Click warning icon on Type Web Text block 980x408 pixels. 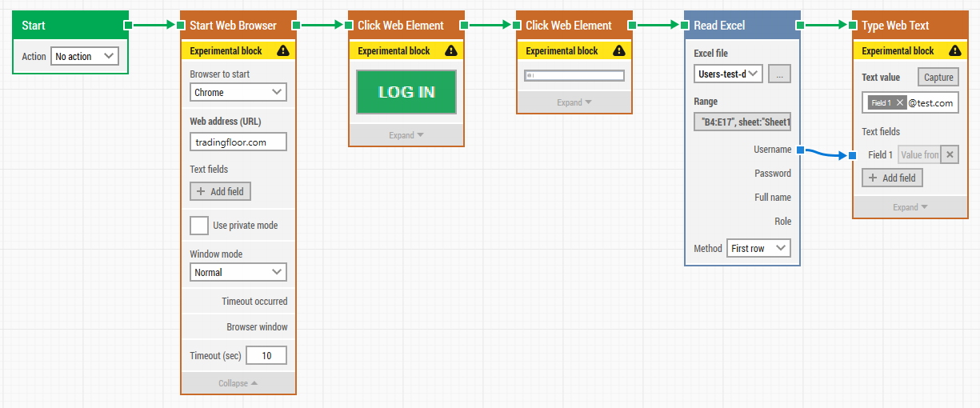tap(954, 50)
